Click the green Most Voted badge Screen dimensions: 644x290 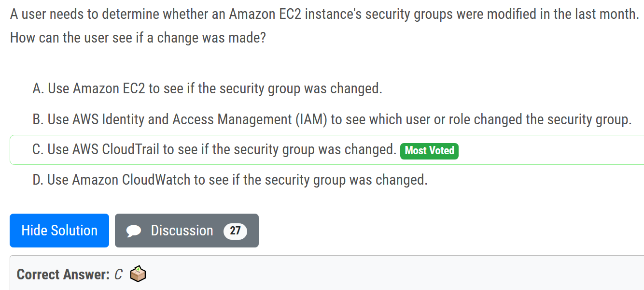point(429,151)
